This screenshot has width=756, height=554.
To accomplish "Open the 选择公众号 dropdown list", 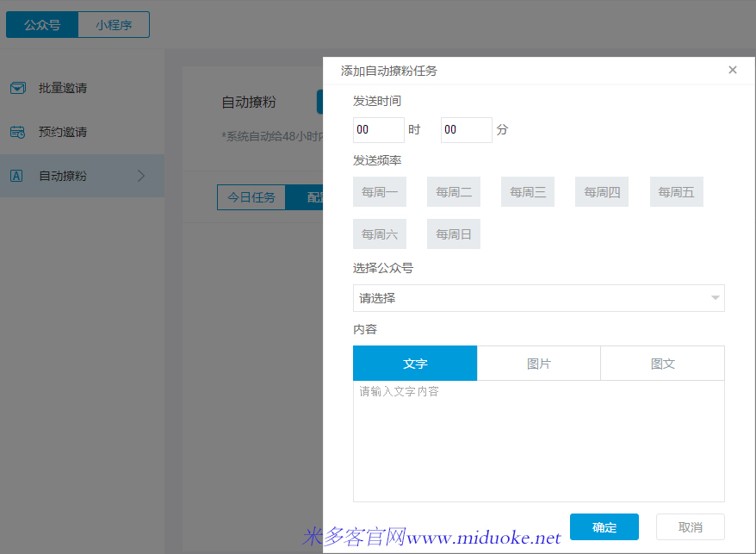I will (538, 298).
